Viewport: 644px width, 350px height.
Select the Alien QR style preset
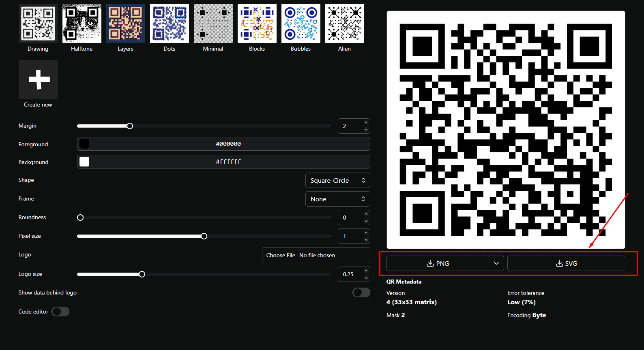click(x=345, y=23)
